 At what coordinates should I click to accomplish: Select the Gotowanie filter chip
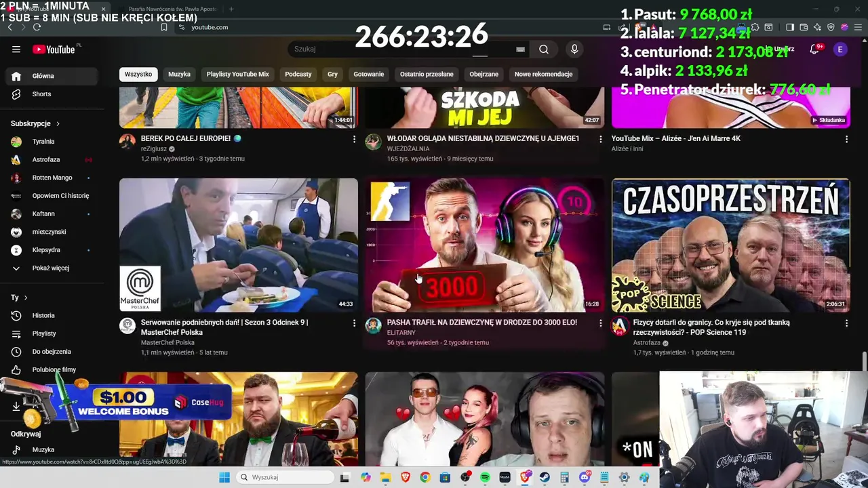tap(369, 74)
